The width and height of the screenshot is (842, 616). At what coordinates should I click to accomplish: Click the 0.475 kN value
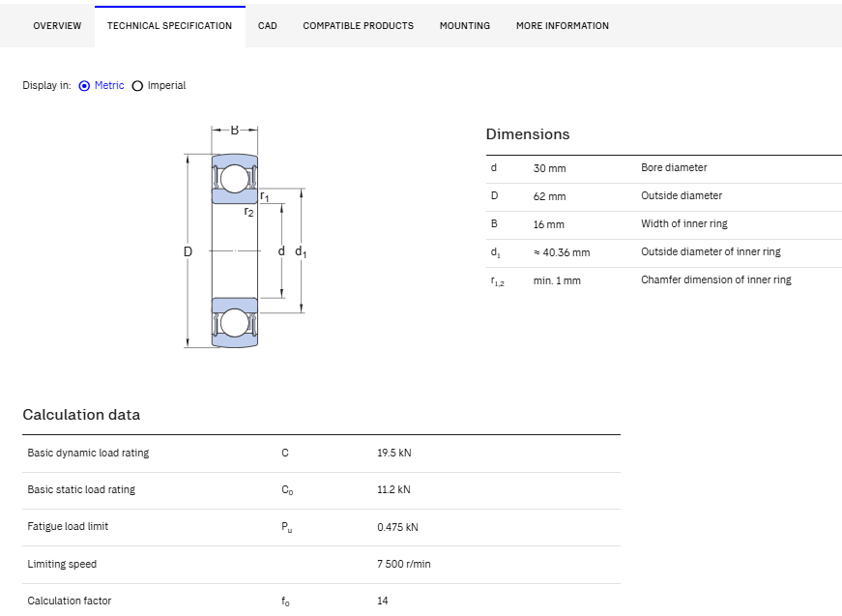397,527
